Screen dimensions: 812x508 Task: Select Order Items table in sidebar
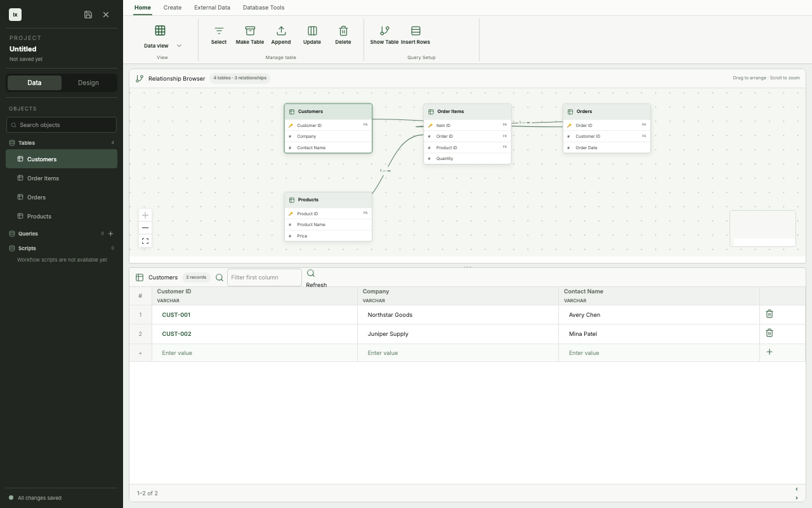pyautogui.click(x=62, y=178)
